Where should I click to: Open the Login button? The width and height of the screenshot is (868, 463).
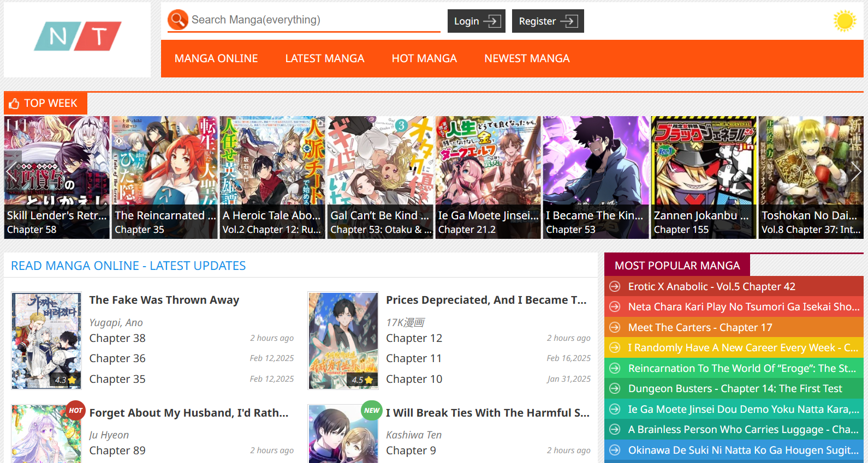pyautogui.click(x=477, y=21)
